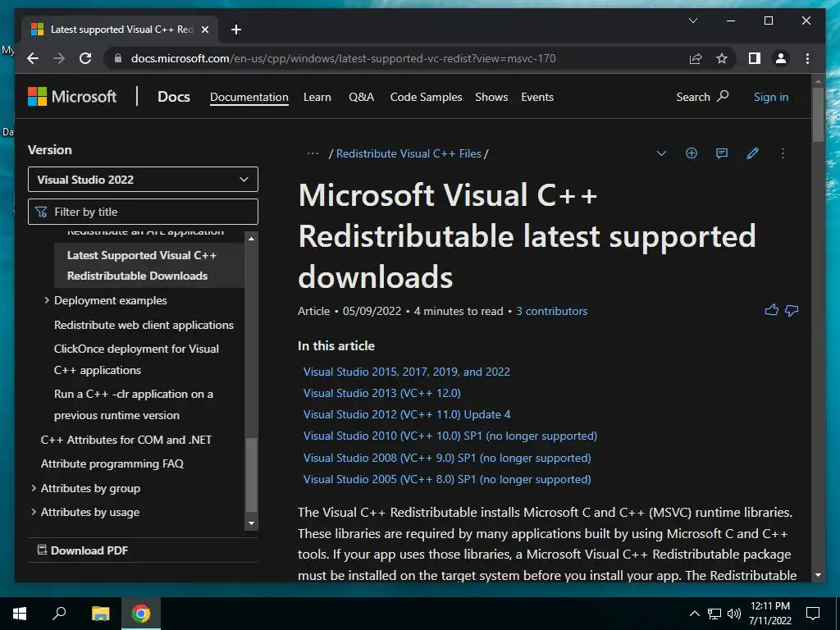
Task: Click the Chrome forward arrow
Action: pos(59,58)
